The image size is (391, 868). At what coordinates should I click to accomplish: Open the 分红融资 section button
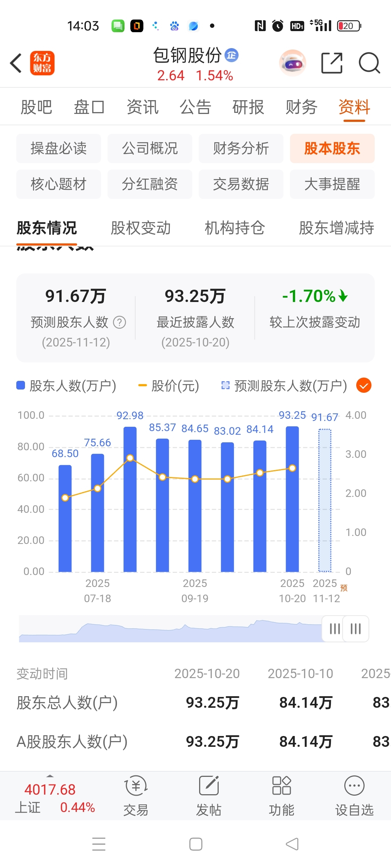tap(150, 184)
